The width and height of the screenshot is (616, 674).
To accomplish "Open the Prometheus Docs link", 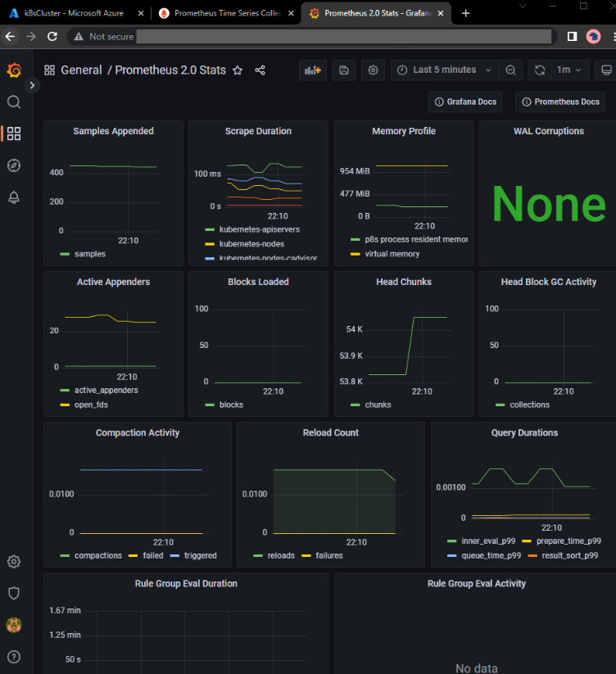I will [560, 102].
